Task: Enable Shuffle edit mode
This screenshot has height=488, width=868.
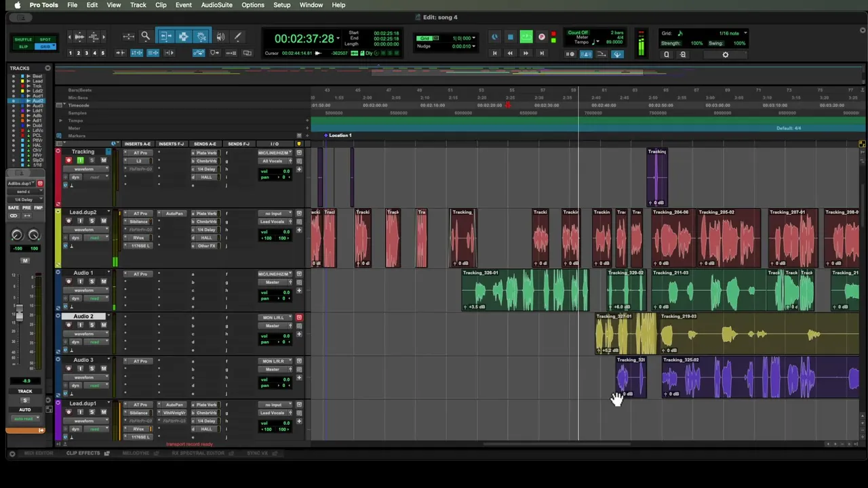Action: 23,39
